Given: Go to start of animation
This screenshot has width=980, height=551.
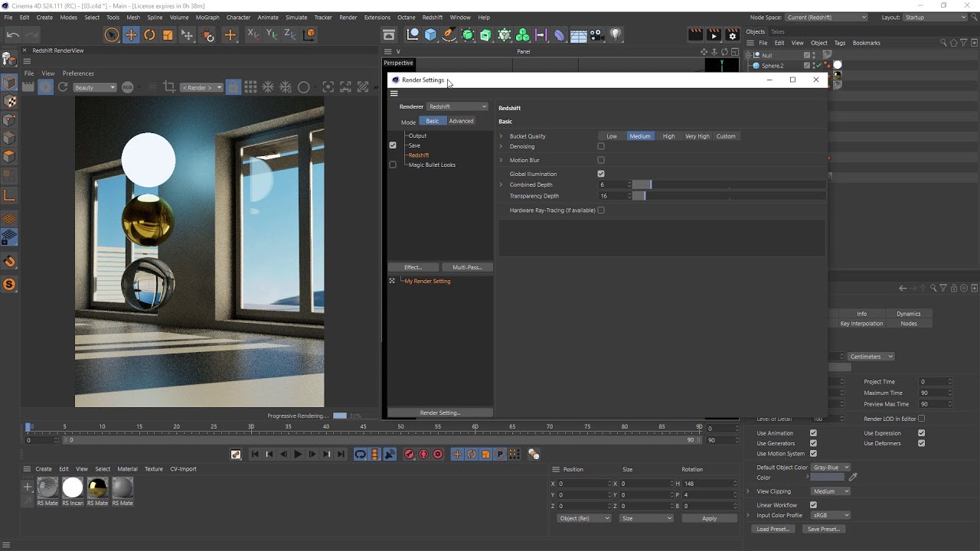Looking at the screenshot, I should pos(255,454).
